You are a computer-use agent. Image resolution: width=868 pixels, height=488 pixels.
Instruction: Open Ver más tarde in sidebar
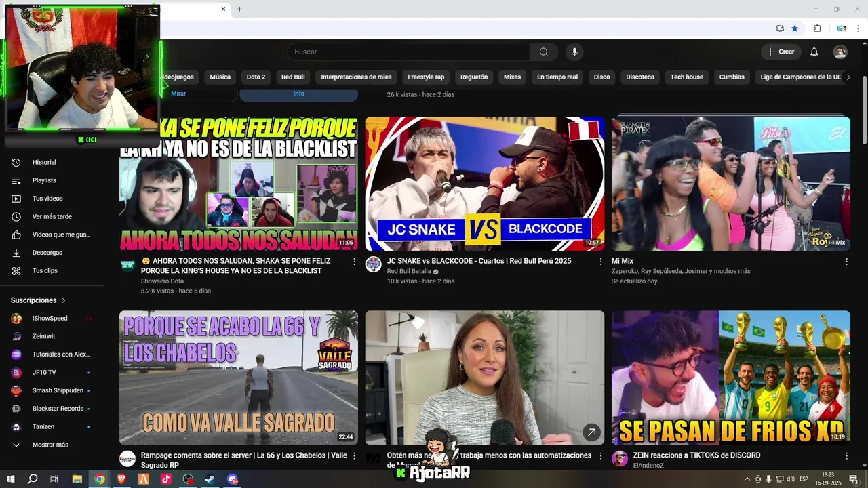(52, 217)
